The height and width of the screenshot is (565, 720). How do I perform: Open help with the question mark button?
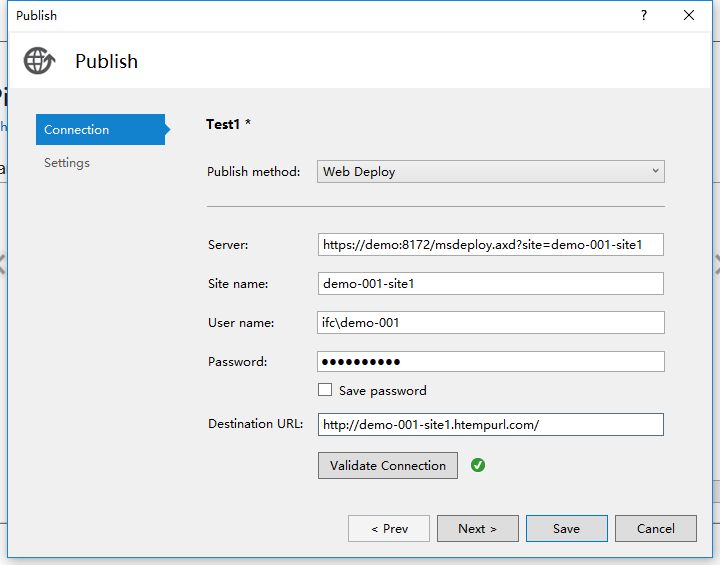coord(643,15)
